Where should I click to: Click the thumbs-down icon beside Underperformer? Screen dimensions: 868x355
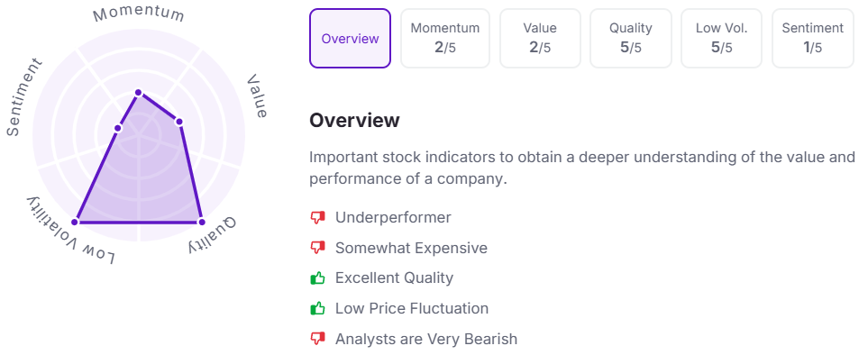coord(317,218)
